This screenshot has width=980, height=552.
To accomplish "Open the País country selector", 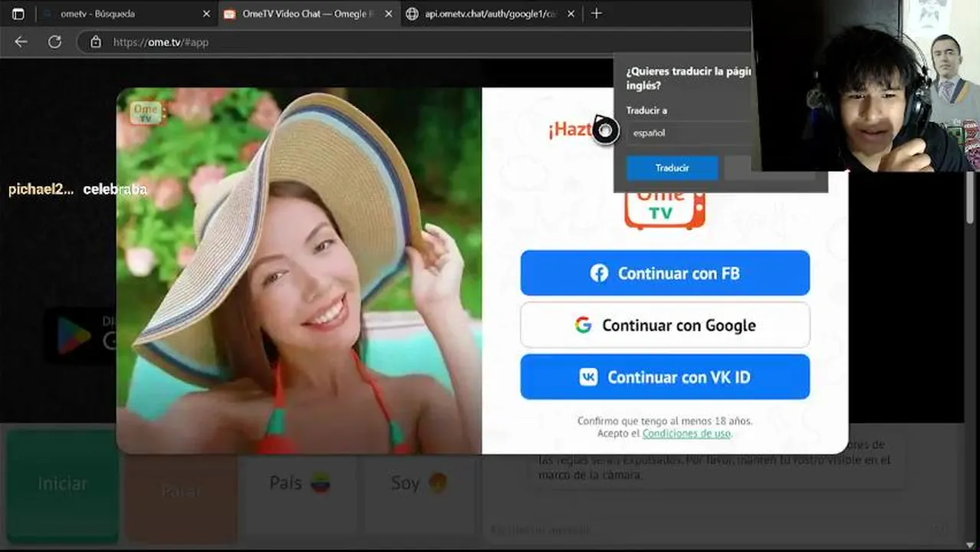I will (300, 483).
